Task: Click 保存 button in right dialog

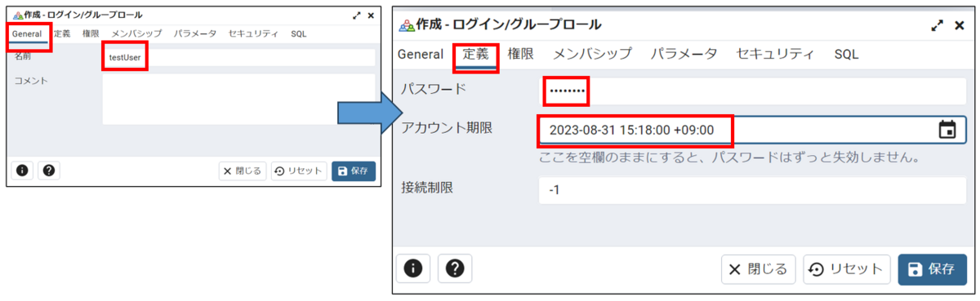Action: pyautogui.click(x=932, y=269)
